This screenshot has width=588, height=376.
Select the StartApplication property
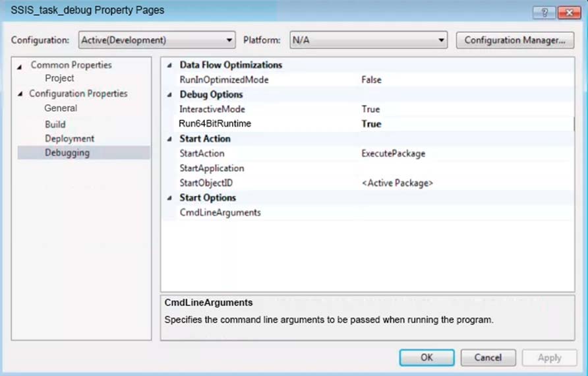pos(212,168)
